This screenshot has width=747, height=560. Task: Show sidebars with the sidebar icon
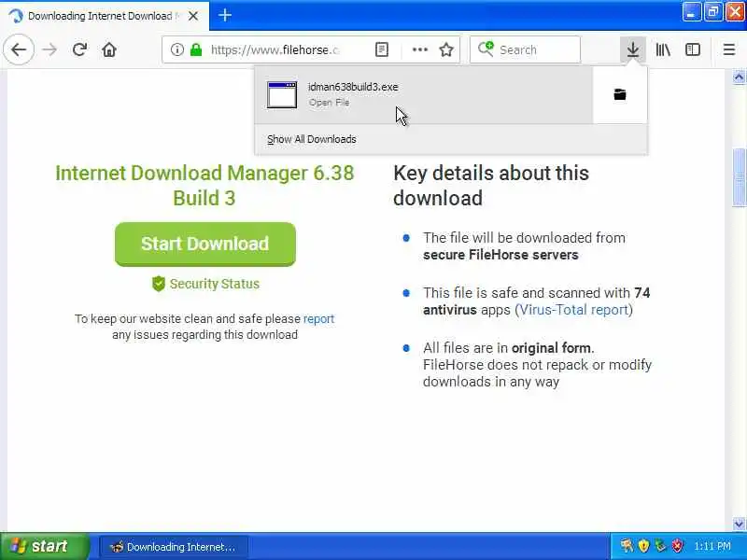tap(693, 49)
